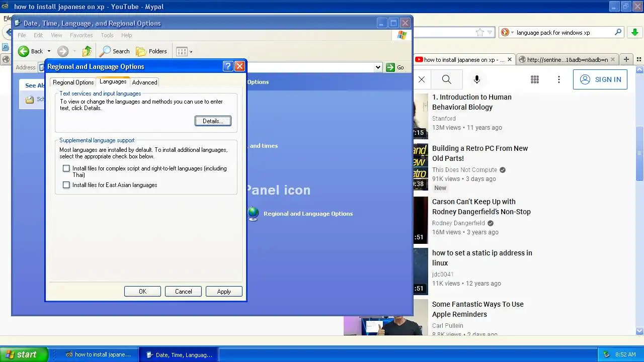
Task: Open the Edit menu in the Control Panel window
Action: (x=38, y=35)
